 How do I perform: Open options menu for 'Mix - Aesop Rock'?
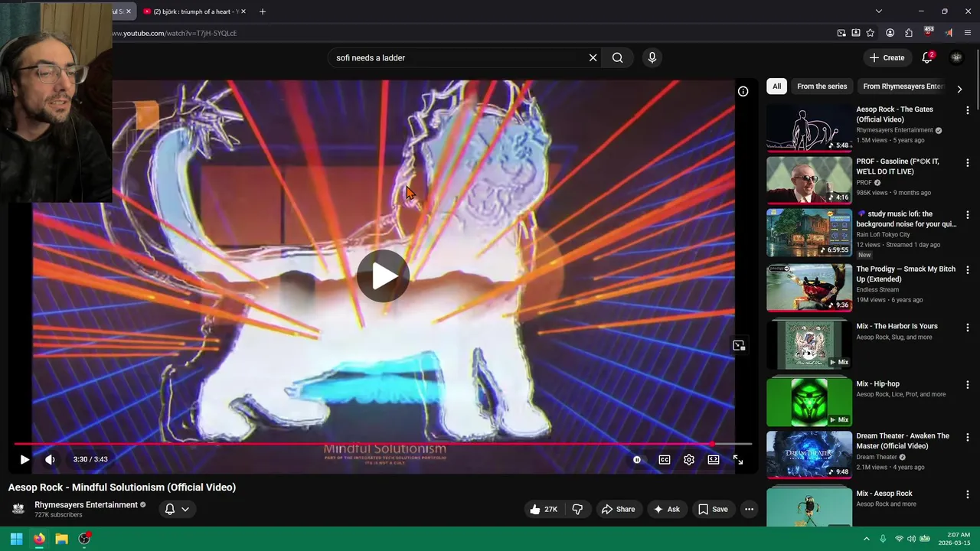pos(968,494)
